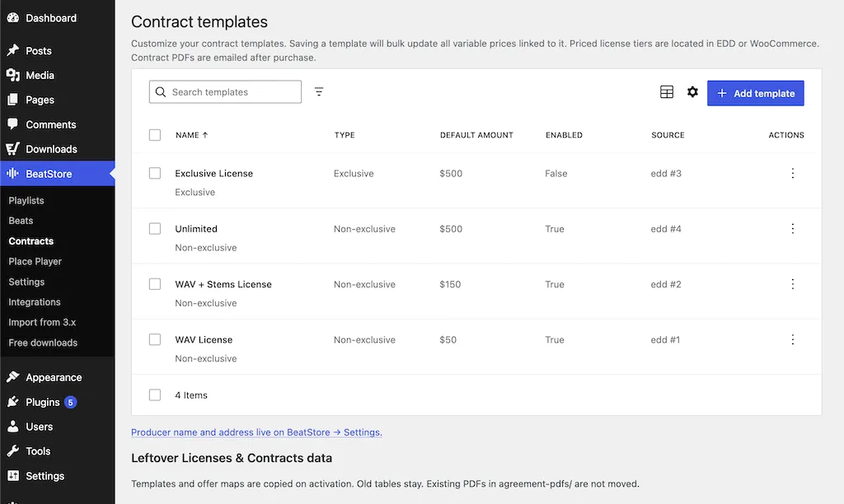
Task: Click the edd #4 source cell
Action: (666, 229)
